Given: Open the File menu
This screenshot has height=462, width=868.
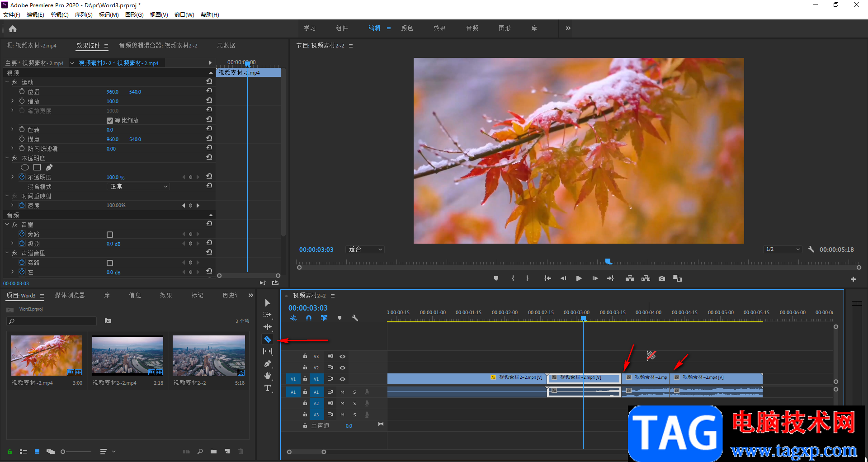Looking at the screenshot, I should click(x=12, y=15).
